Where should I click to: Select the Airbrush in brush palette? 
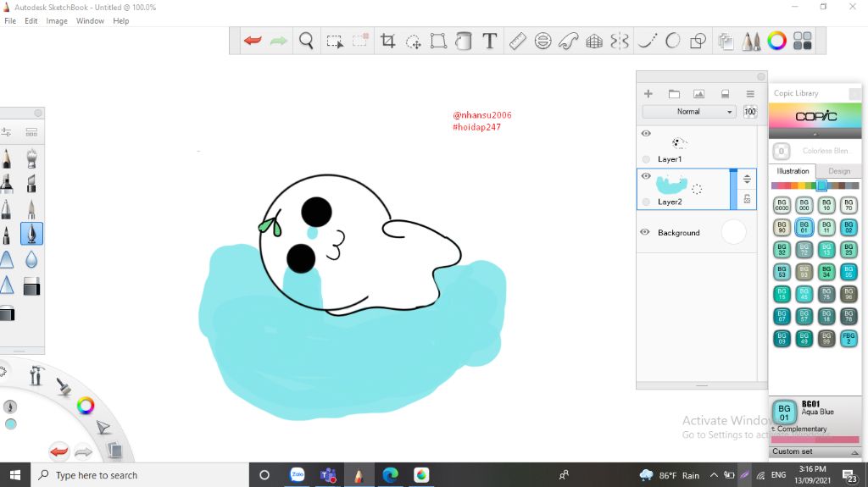(31, 159)
